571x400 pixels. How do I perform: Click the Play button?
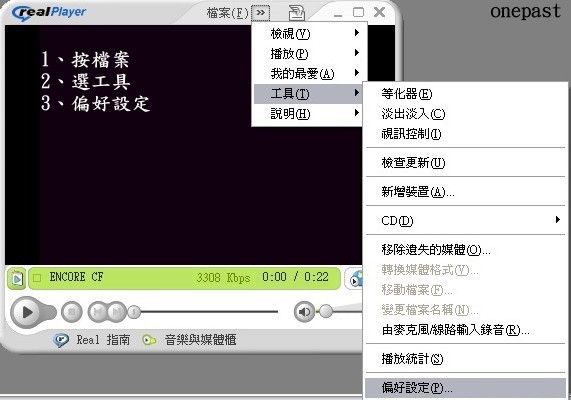pos(27,312)
